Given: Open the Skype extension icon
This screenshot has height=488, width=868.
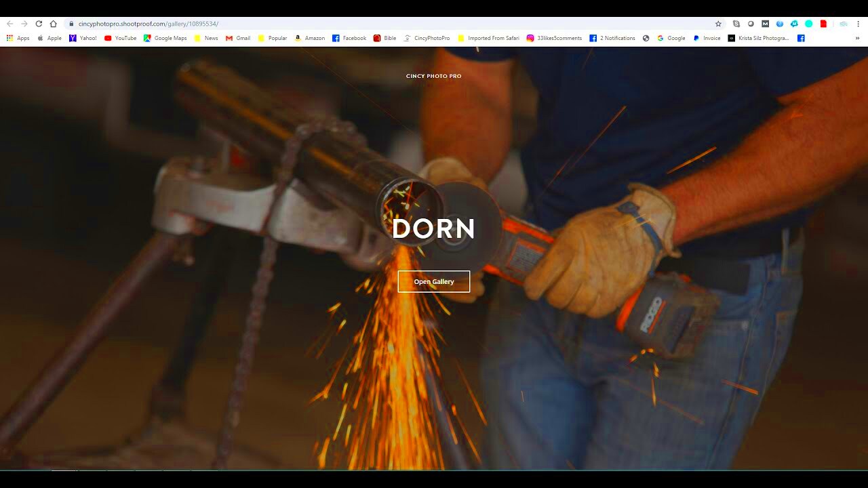Looking at the screenshot, I should click(736, 24).
